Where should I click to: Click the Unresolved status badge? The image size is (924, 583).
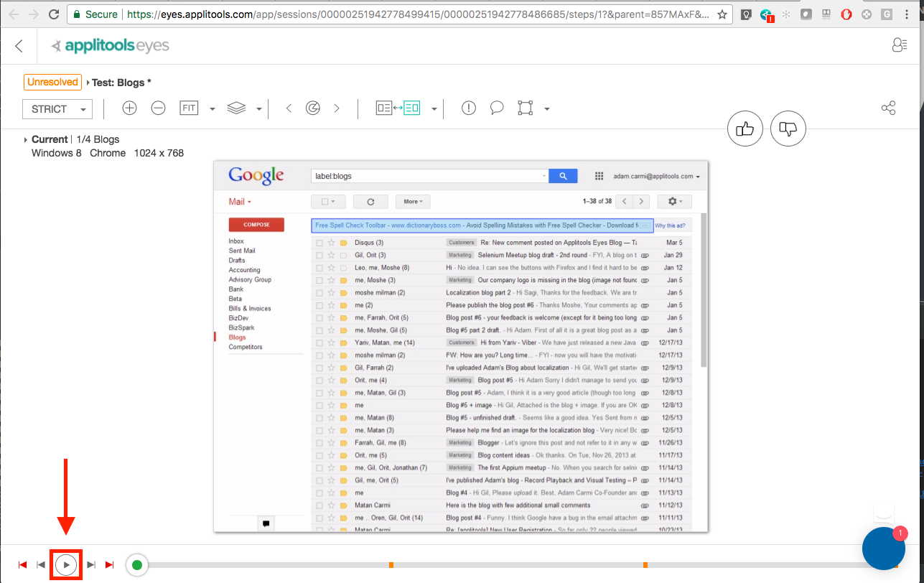tap(52, 82)
